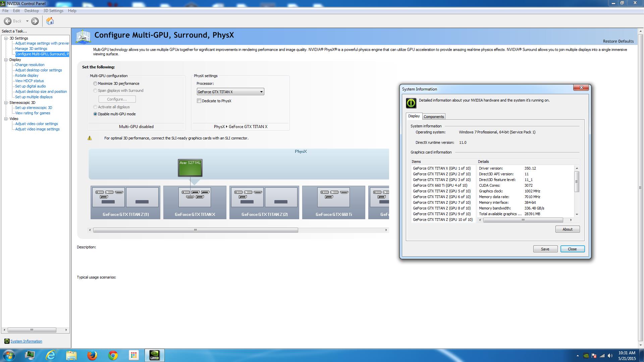Screen dimensions: 644x362
Task: Click the Acer S271HL monitor thumbnail
Action: click(x=190, y=168)
